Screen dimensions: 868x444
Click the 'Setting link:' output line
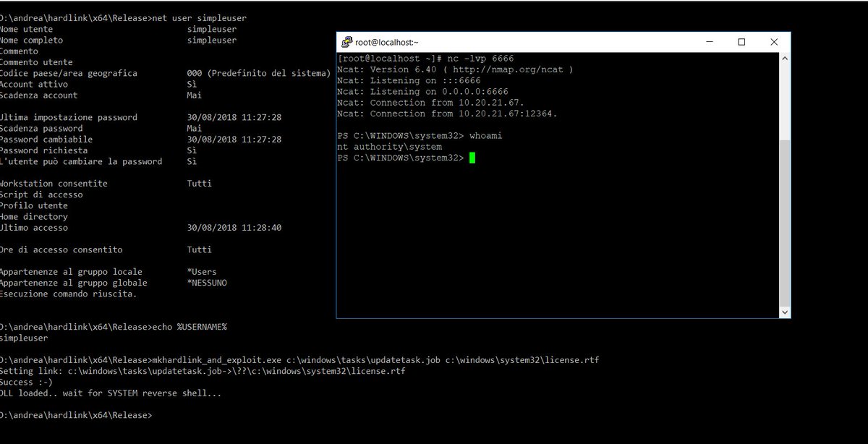[x=203, y=371]
